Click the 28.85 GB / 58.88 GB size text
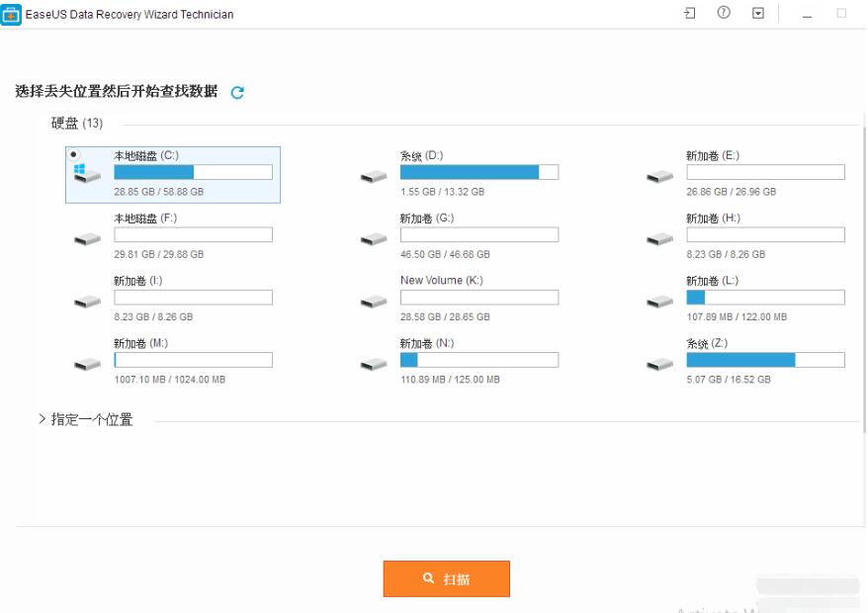 point(159,192)
